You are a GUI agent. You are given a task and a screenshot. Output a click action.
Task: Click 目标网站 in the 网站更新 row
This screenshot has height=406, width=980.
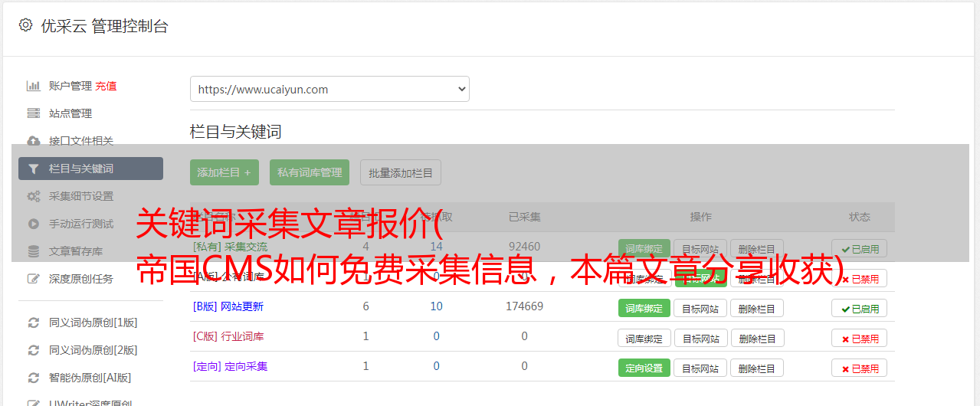(700, 309)
